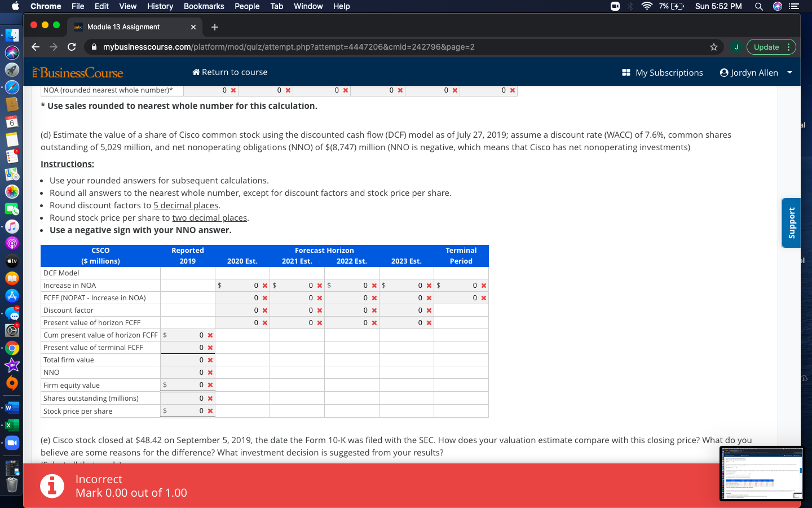This screenshot has height=508, width=812.
Task: Open Notification Center list icon
Action: pos(794,6)
